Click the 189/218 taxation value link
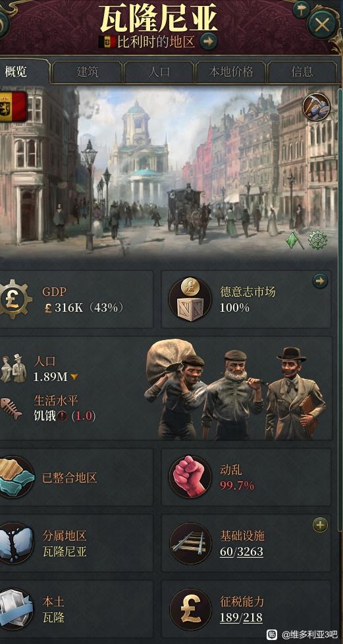 click(x=241, y=617)
